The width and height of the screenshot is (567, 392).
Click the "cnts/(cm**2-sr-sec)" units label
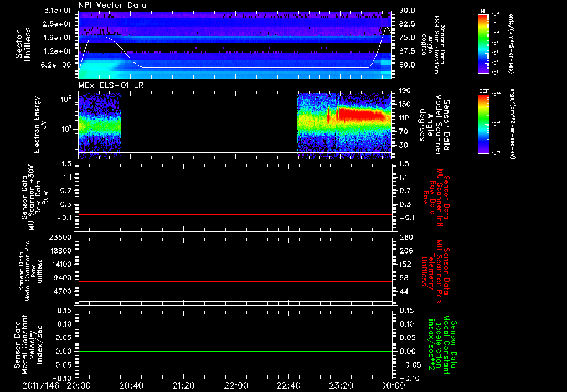pyautogui.click(x=511, y=44)
